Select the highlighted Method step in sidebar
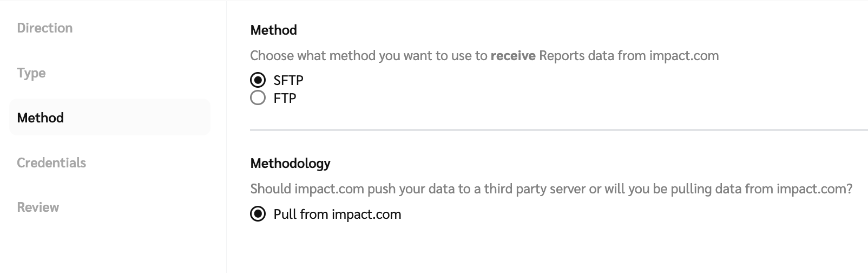This screenshot has width=868, height=273. click(41, 118)
